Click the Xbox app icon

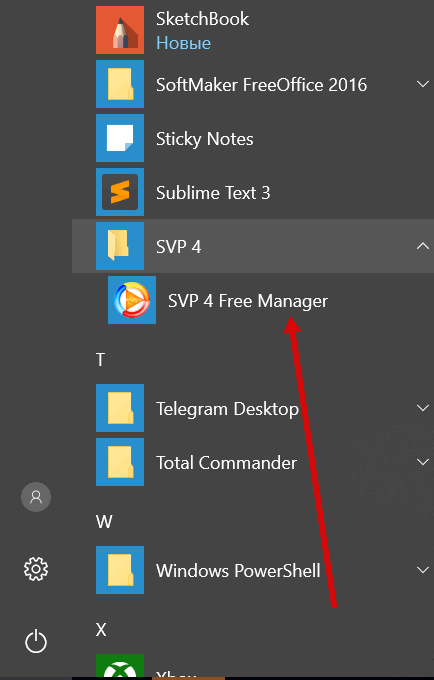(x=120, y=666)
